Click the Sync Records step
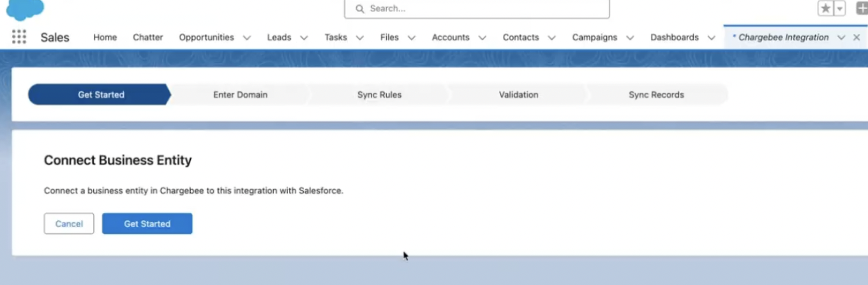The image size is (868, 285). pyautogui.click(x=656, y=95)
